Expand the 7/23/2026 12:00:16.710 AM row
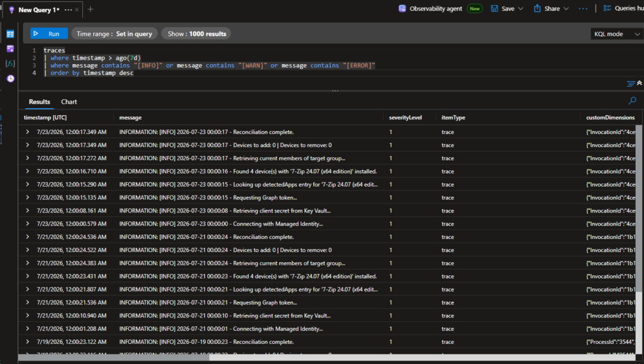 pyautogui.click(x=28, y=171)
